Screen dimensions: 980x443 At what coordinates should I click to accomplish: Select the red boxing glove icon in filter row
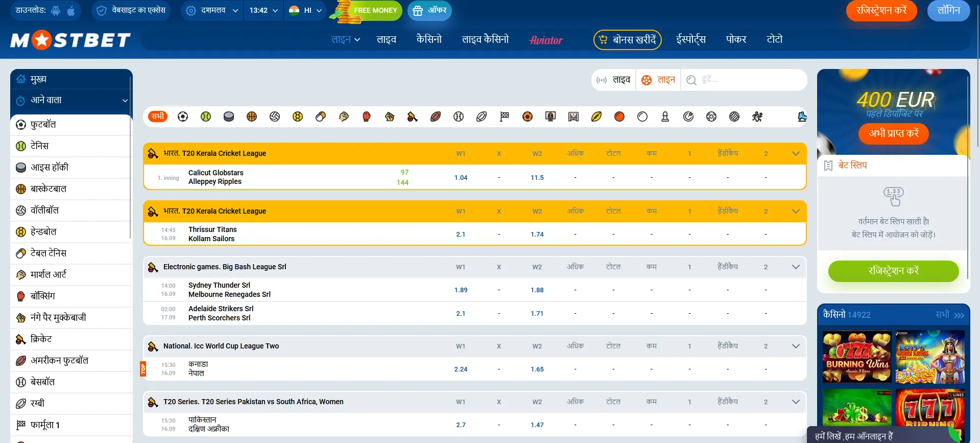tap(367, 116)
